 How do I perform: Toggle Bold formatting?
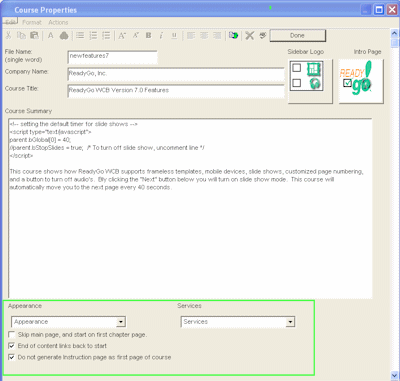pos(149,35)
